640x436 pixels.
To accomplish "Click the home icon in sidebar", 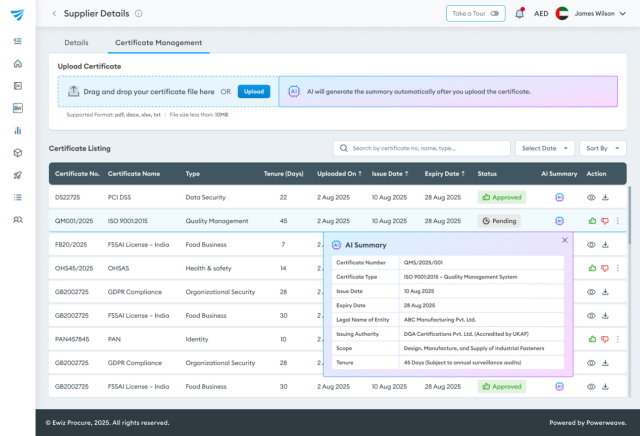I will click(18, 64).
